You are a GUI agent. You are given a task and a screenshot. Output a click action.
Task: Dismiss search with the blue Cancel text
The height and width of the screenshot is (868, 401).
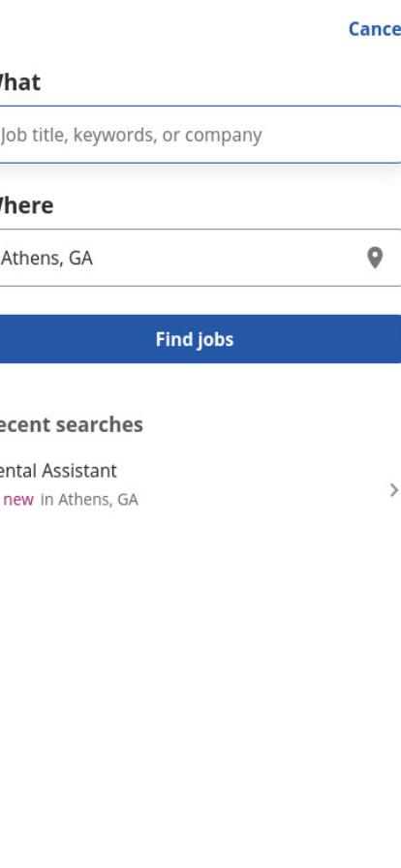(375, 29)
